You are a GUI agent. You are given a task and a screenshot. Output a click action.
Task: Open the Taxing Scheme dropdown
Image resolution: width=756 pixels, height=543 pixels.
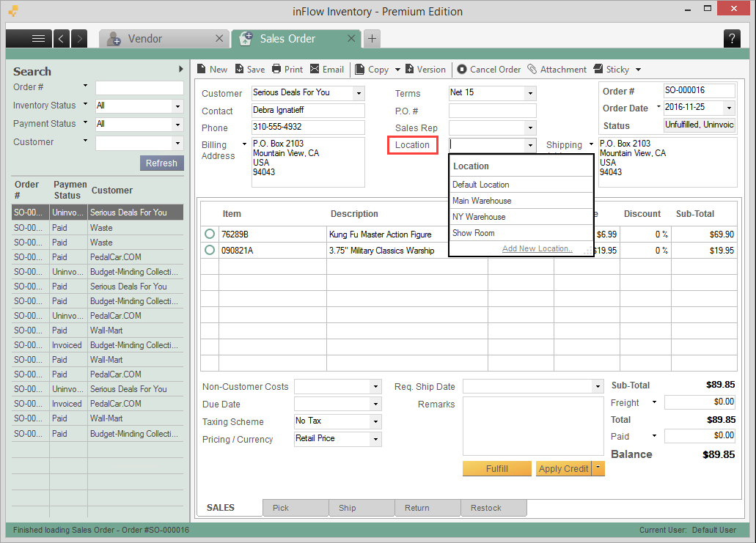tap(375, 421)
